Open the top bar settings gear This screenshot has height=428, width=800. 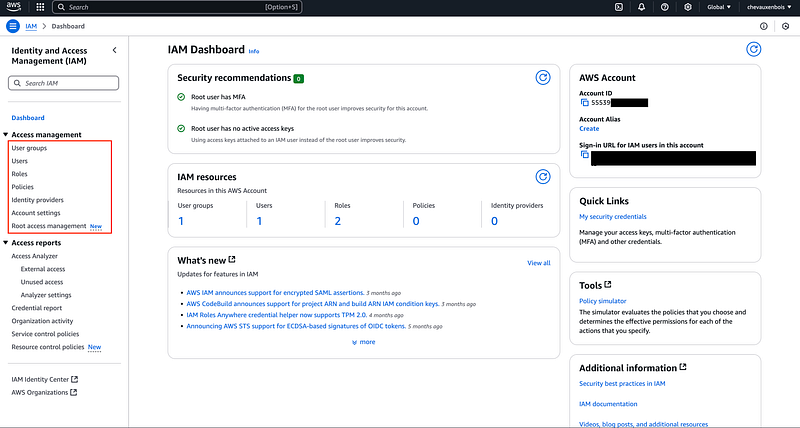click(x=688, y=7)
